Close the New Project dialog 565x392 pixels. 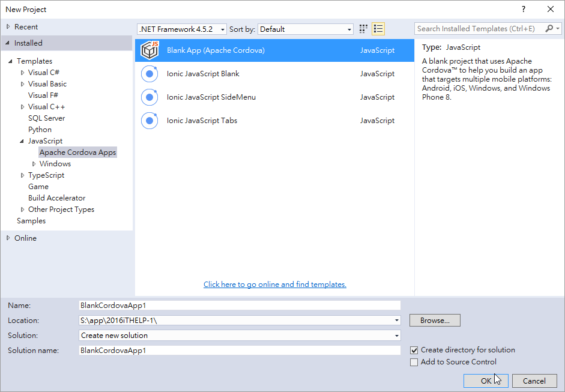tap(550, 10)
